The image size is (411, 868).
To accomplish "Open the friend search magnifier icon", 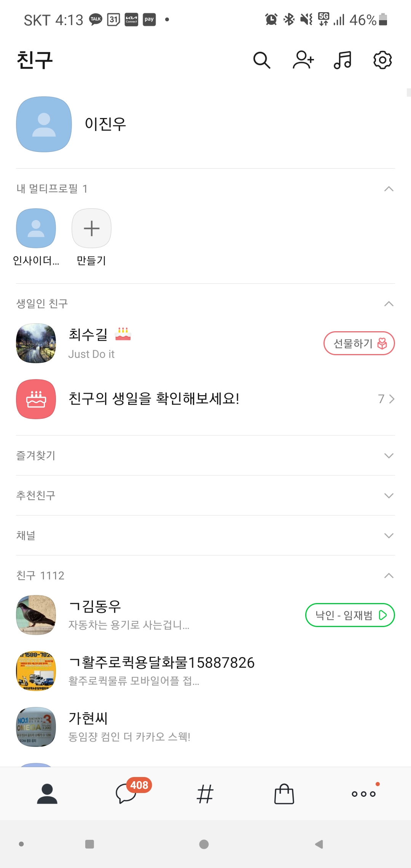I will (262, 60).
